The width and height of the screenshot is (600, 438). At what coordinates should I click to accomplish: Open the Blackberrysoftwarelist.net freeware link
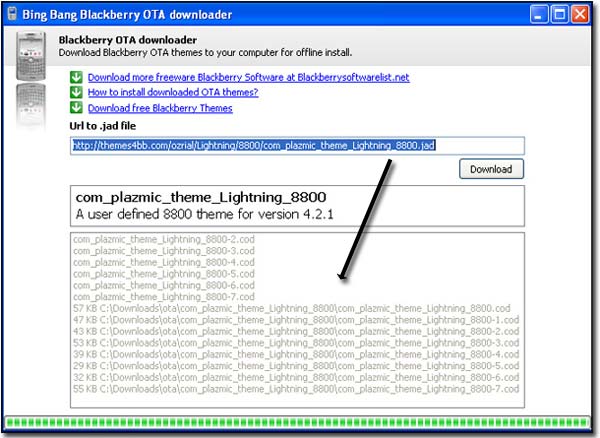[248, 77]
